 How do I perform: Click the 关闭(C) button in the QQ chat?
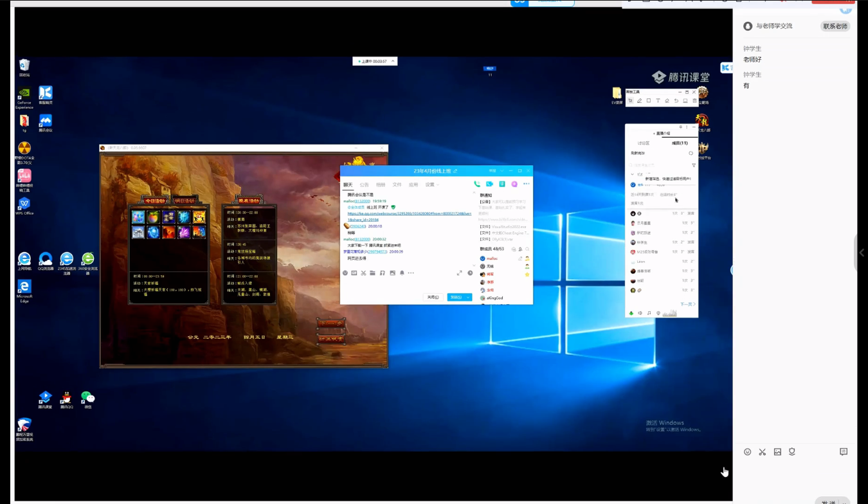pos(433,297)
